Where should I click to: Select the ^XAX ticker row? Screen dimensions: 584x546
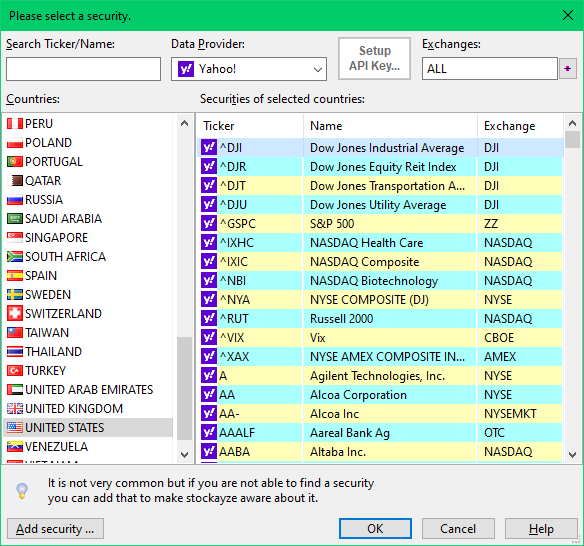380,357
